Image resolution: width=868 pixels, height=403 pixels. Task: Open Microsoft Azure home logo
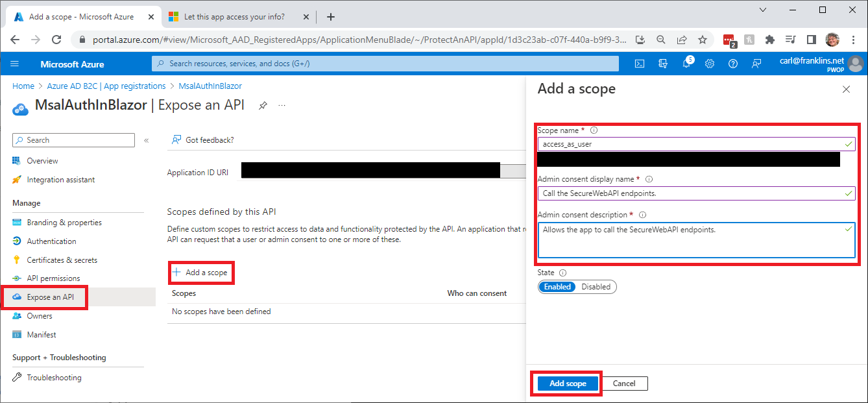tap(72, 64)
